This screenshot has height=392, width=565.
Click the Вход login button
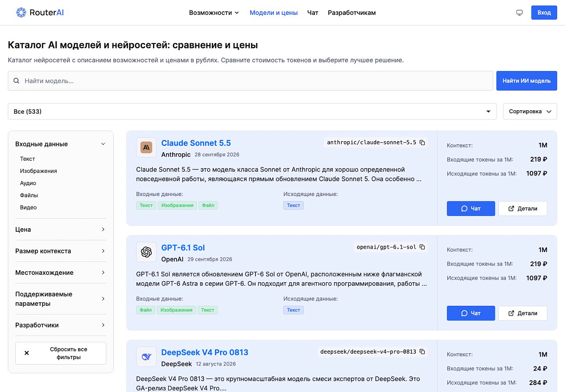point(544,13)
